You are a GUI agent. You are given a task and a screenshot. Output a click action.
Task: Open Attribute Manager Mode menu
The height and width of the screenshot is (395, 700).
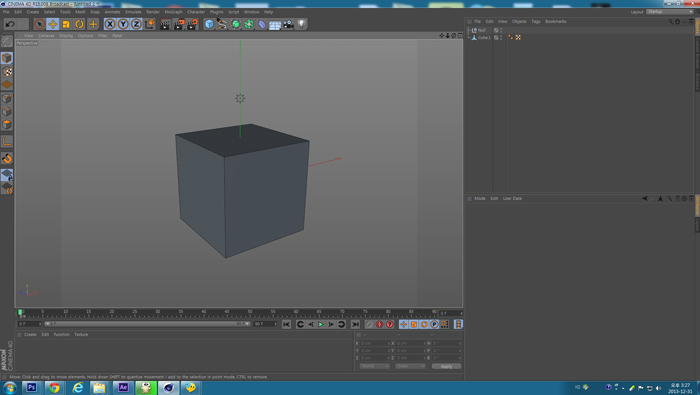coord(480,199)
